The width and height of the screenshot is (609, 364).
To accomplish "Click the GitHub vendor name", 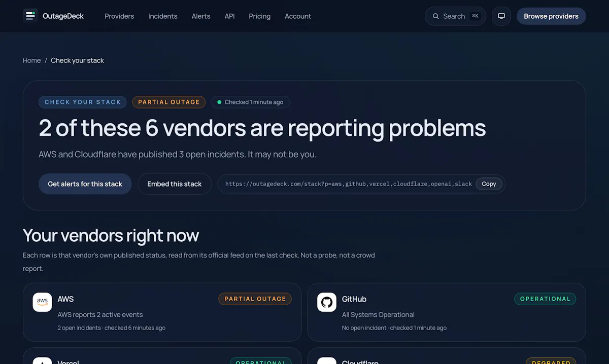I will (x=354, y=299).
